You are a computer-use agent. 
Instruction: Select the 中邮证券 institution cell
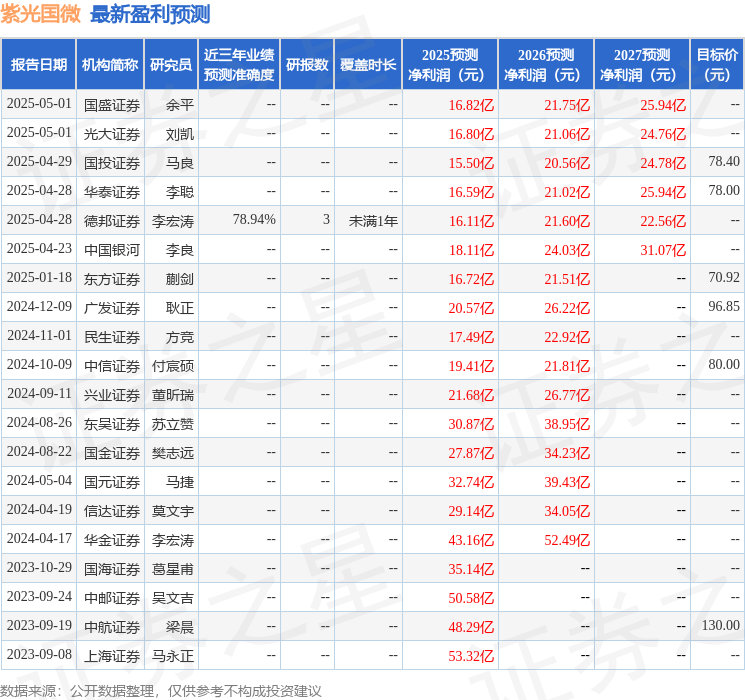coord(112,598)
